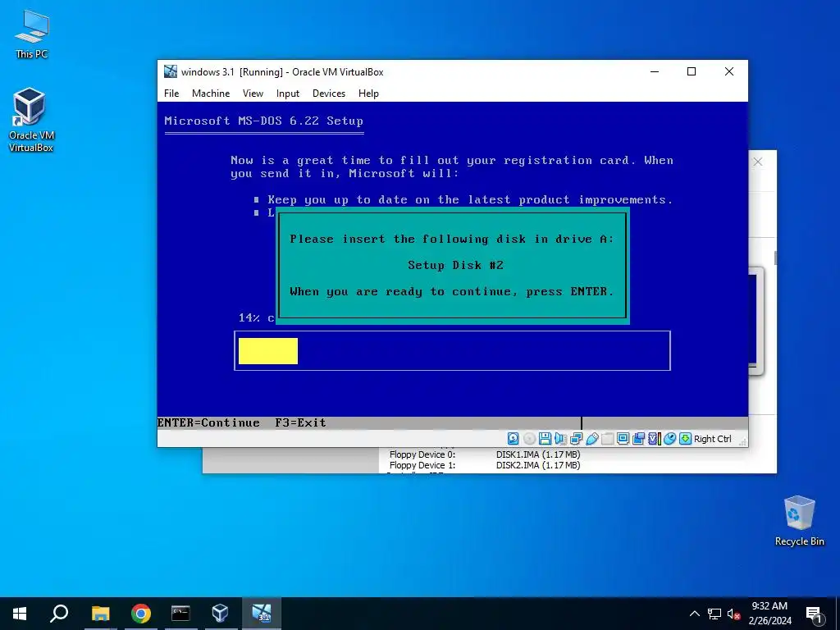Click the audio status icon
The image size is (840, 630).
pyautogui.click(x=560, y=439)
